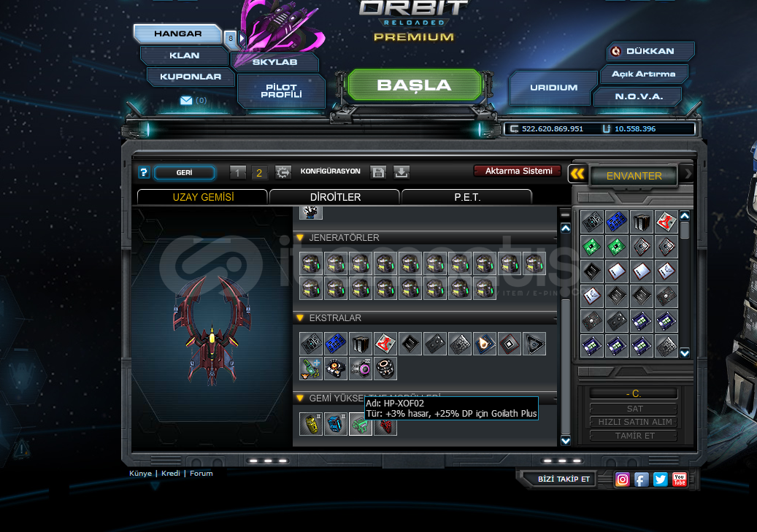Switch to configuration 2
Image resolution: width=757 pixels, height=532 pixels.
(259, 173)
